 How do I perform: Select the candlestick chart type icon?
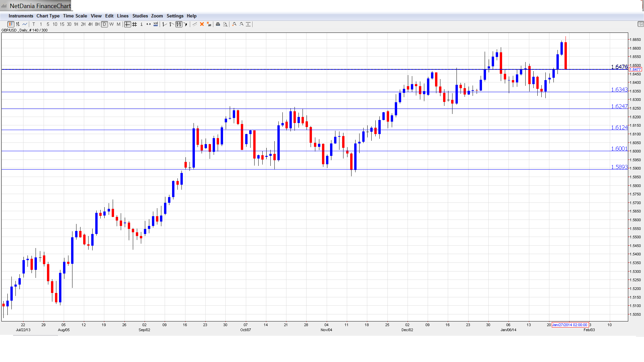coord(11,24)
